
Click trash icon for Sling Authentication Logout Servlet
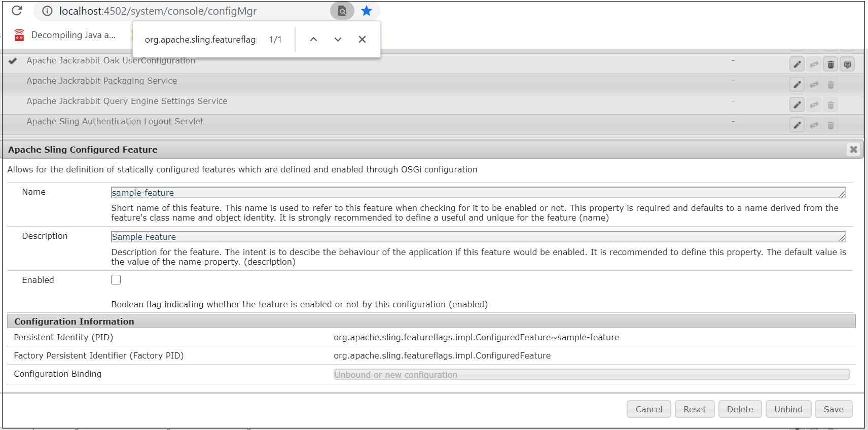coord(830,125)
